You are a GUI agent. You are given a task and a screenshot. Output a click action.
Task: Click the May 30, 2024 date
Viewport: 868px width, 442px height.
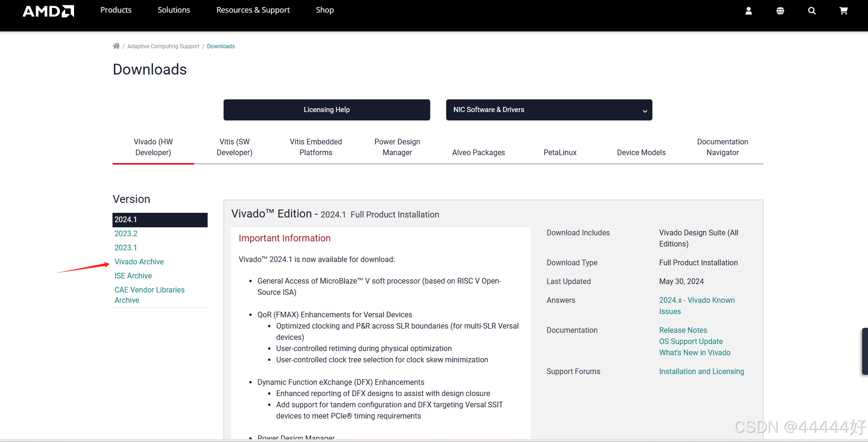681,281
